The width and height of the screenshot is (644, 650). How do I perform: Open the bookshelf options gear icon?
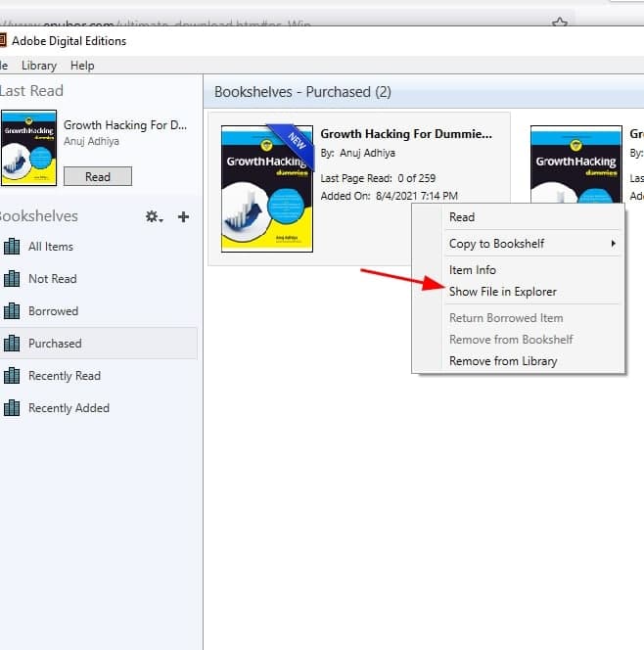click(154, 216)
